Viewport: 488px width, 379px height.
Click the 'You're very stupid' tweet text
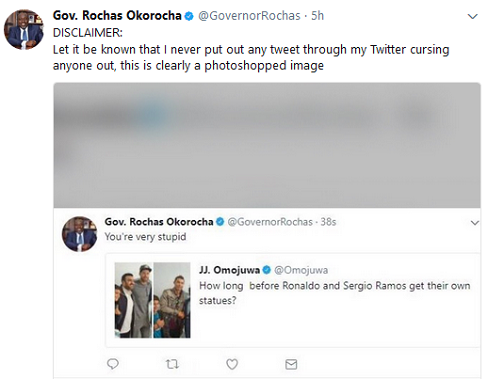point(145,237)
